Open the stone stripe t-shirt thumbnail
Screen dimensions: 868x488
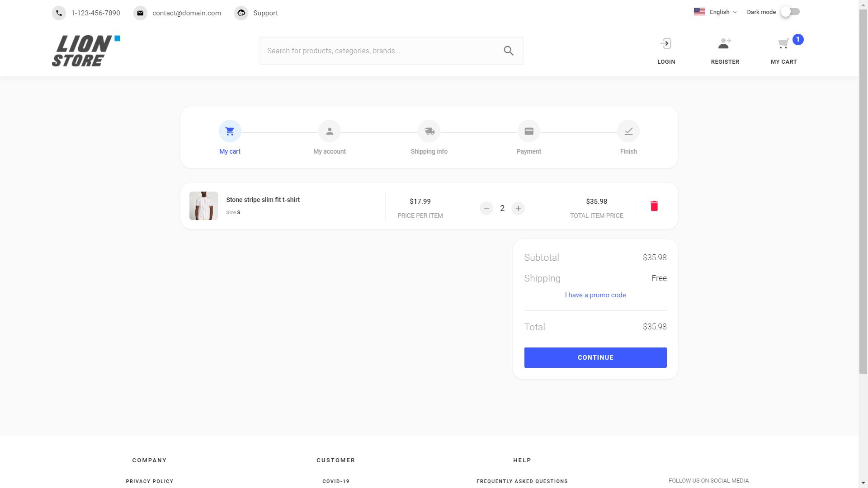[x=203, y=206]
